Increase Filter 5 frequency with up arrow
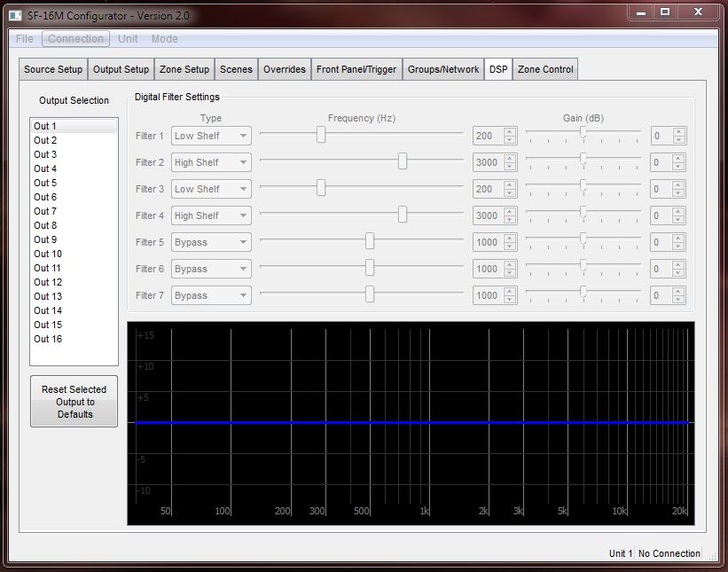The height and width of the screenshot is (572, 728). click(x=510, y=239)
